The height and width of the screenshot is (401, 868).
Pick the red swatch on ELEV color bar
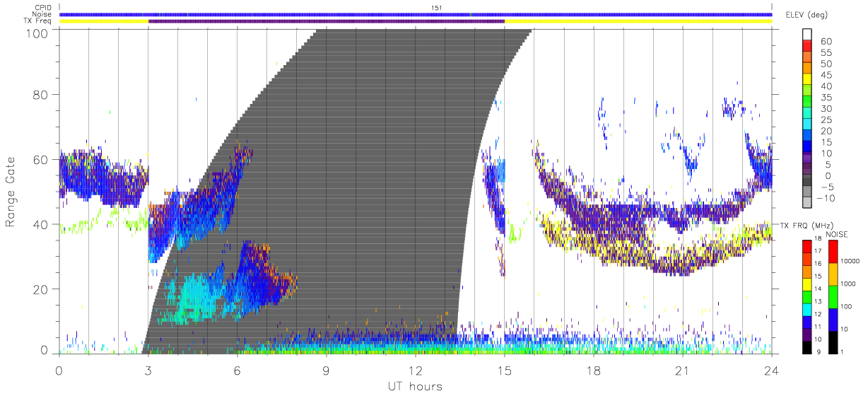(807, 45)
